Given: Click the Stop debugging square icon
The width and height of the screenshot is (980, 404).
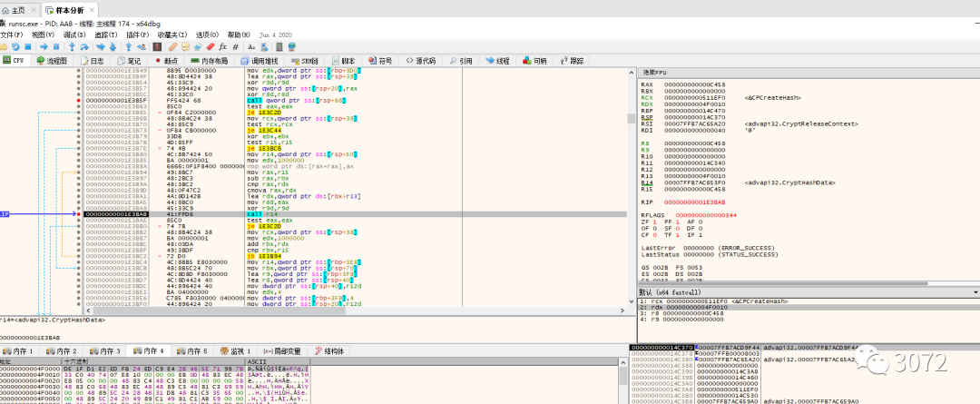Looking at the screenshot, I should point(28,47).
